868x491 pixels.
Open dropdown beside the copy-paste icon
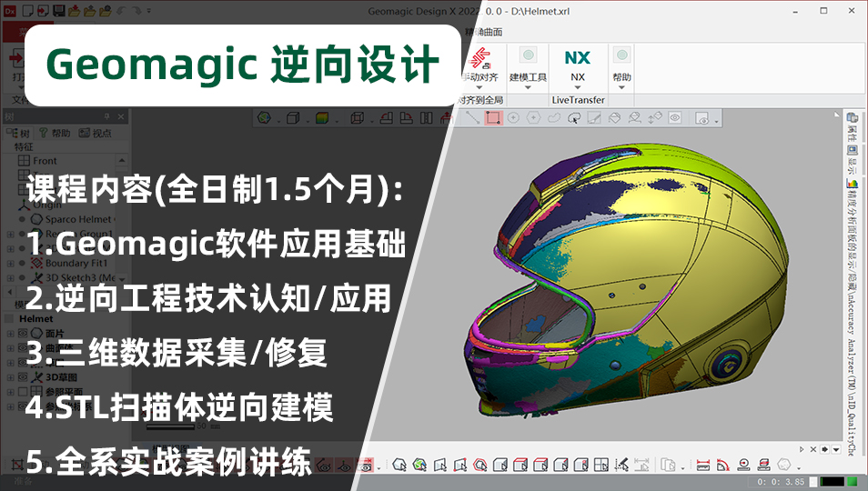point(682,467)
